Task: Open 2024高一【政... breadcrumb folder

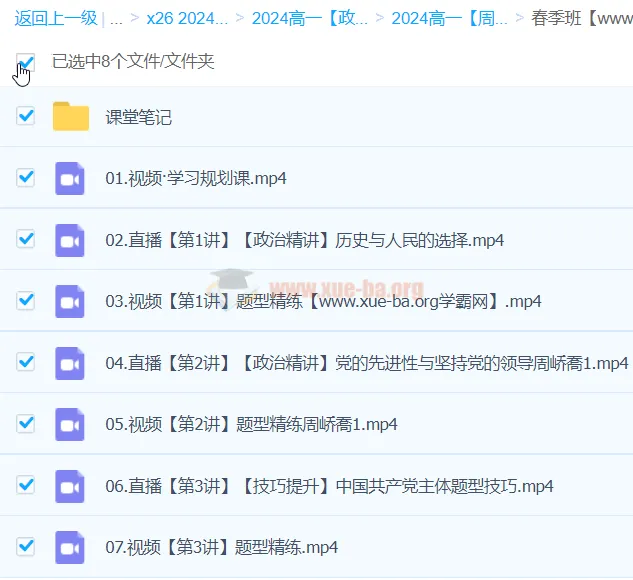Action: click(309, 18)
